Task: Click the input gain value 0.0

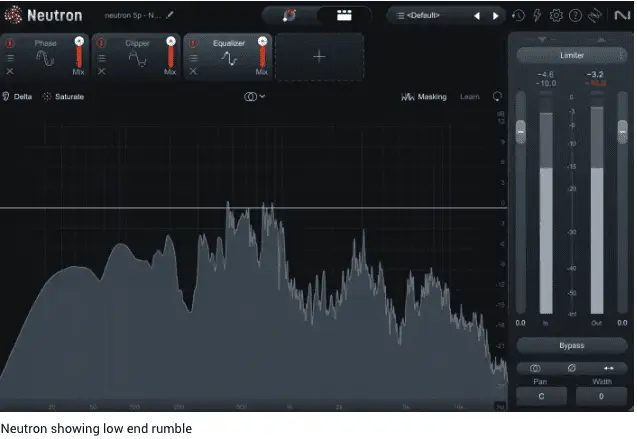Action: pos(520,323)
